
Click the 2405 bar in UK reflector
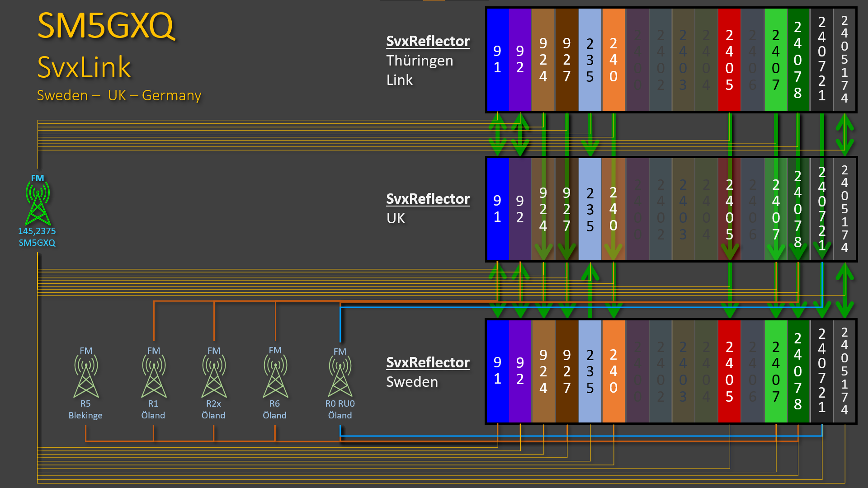point(729,209)
